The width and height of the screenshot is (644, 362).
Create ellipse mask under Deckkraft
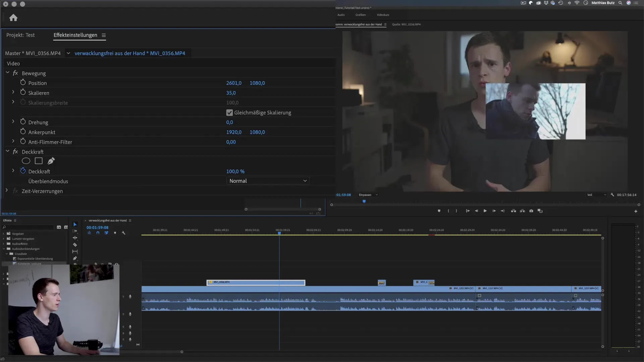click(x=26, y=161)
